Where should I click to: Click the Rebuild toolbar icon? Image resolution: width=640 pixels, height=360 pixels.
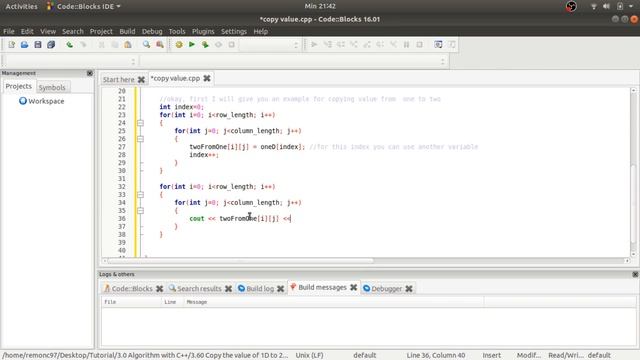[x=218, y=44]
